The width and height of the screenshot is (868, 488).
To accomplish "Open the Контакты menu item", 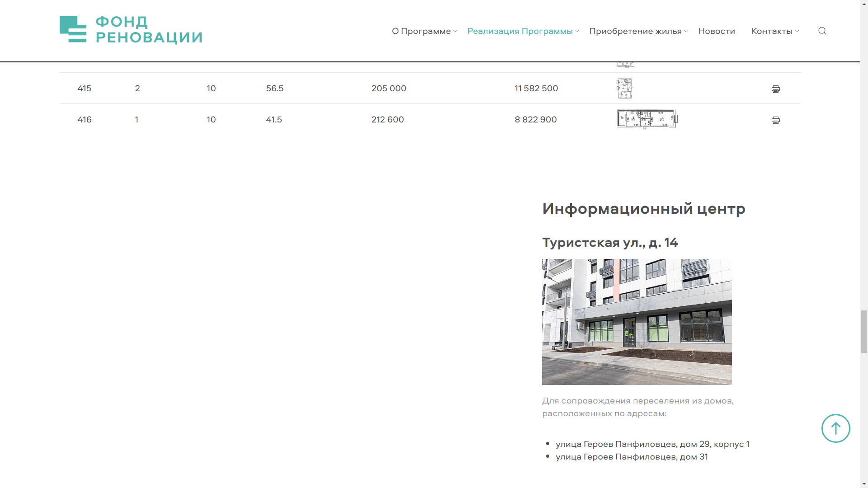I will pos(771,31).
